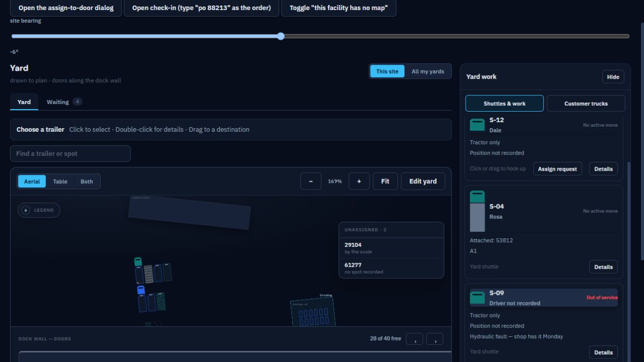Screen dimensions: 644x362
Task: Click Edit yard
Action: tap(423, 181)
